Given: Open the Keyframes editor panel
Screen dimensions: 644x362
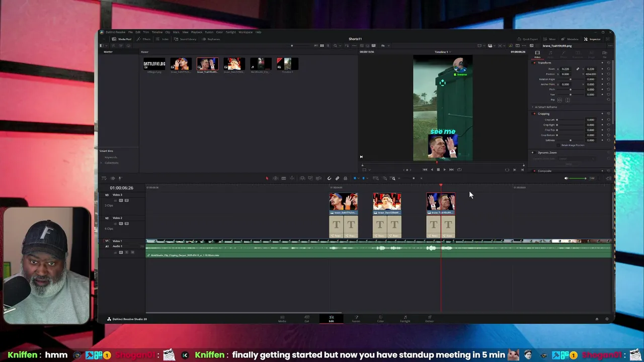Looking at the screenshot, I should tap(212, 39).
